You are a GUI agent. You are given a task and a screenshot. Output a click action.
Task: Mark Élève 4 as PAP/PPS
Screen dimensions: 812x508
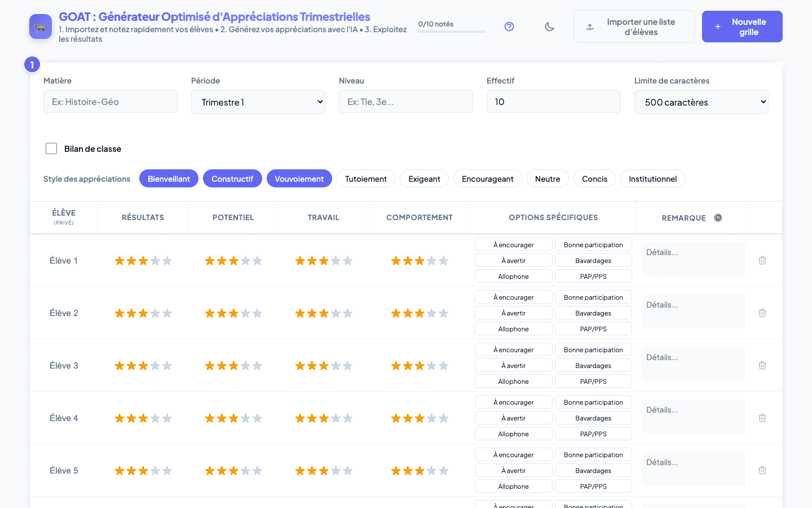click(593, 434)
